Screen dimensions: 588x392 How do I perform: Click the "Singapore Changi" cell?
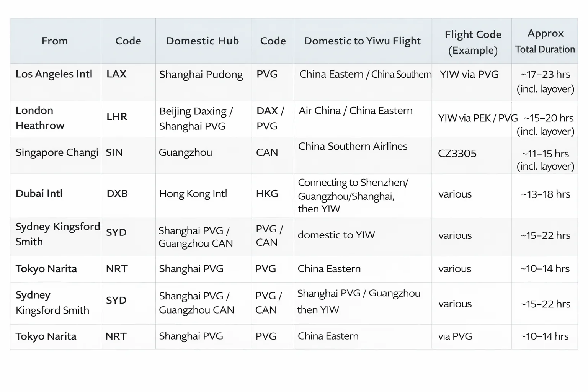pyautogui.click(x=57, y=152)
